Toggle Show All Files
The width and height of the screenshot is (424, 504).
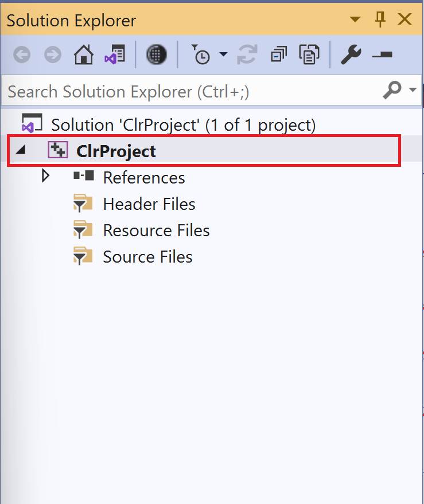(309, 55)
